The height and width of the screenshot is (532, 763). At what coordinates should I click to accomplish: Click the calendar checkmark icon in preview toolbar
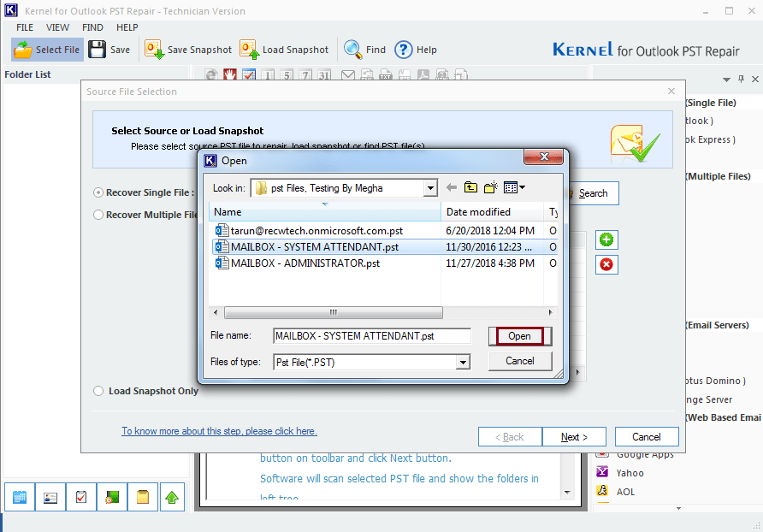[x=249, y=74]
